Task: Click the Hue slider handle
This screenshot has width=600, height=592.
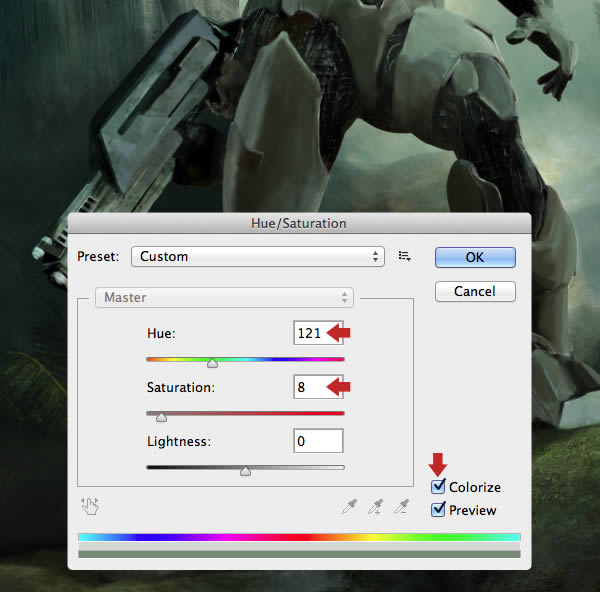Action: tap(212, 363)
